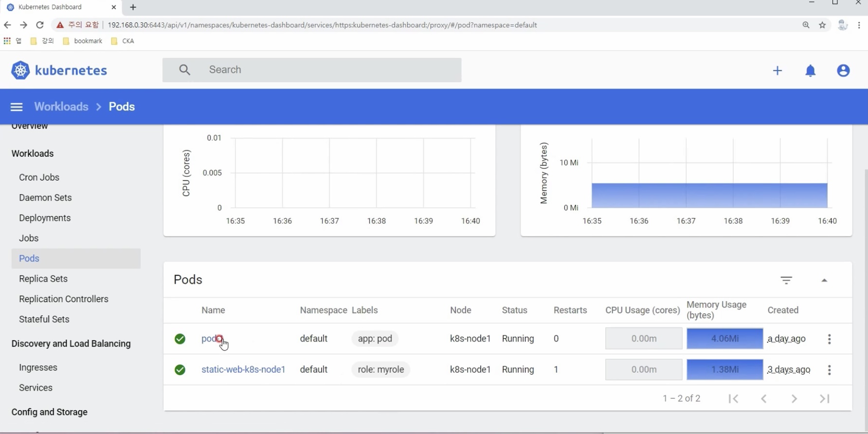
Task: Click the '3 days ago' created value
Action: [789, 370]
